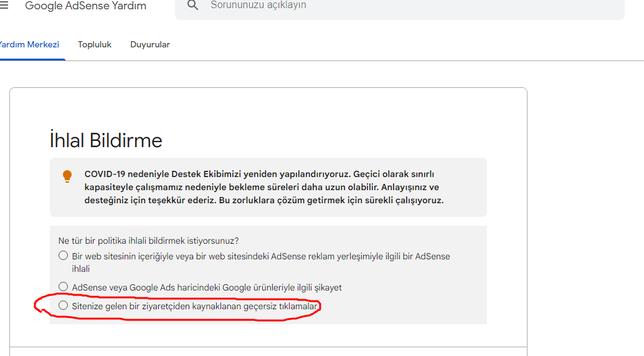Open the Google AdSense Yardım home title
This screenshot has height=356, width=644.
click(85, 6)
